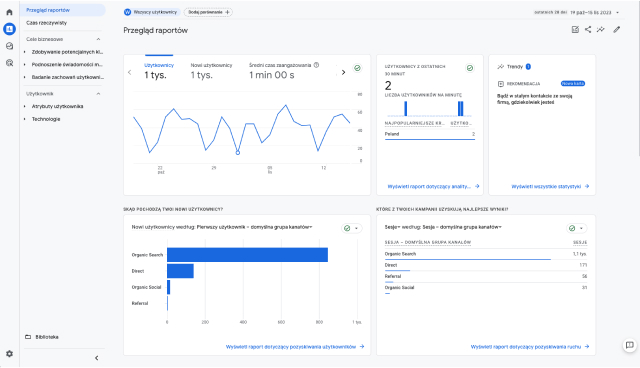
Task: Open Wyświetl wszystkie statystyki link
Action: 550,186
